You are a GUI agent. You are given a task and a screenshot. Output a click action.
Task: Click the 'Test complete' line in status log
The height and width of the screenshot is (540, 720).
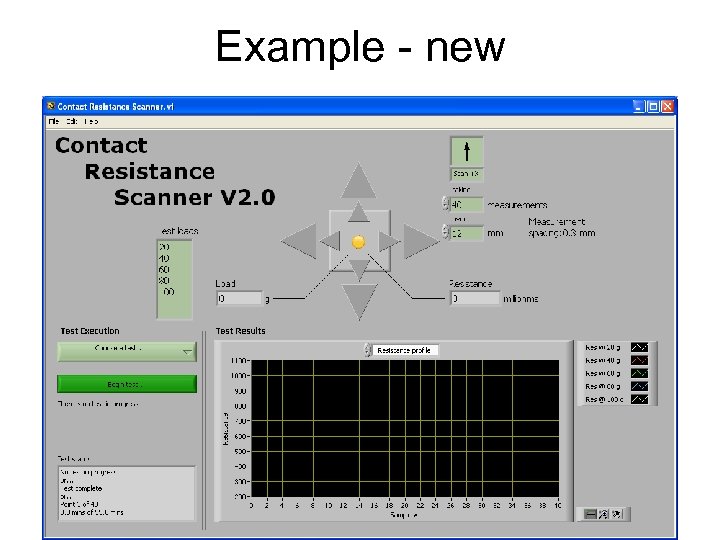coord(82,489)
